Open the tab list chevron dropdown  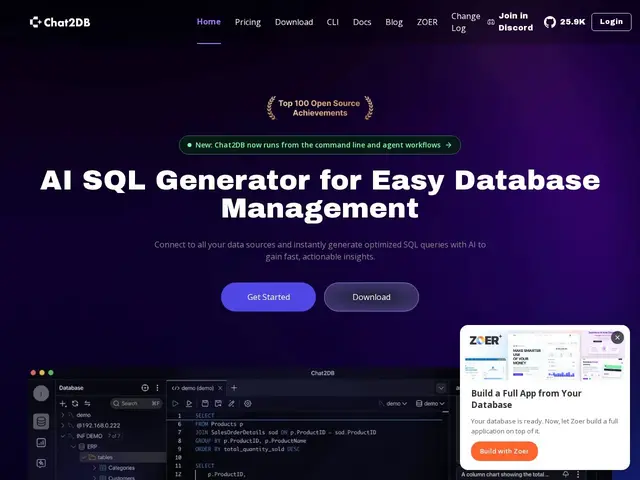coord(441,388)
